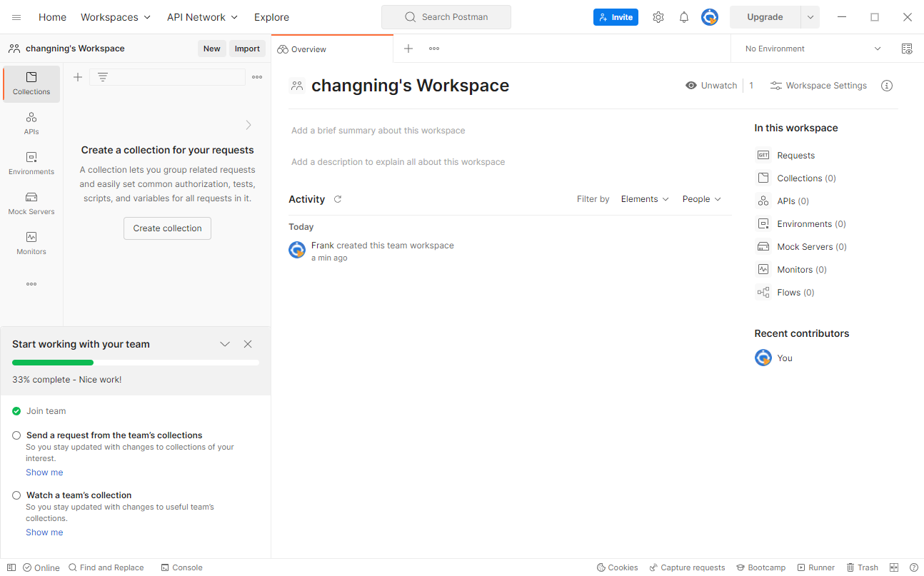Click the Import button

click(248, 49)
